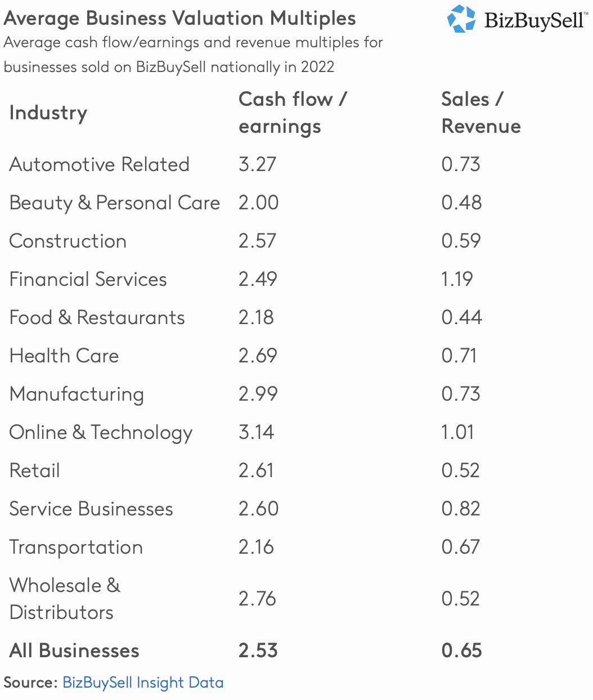Click the BizBuySell star logo icon
593x700 pixels.
(461, 19)
